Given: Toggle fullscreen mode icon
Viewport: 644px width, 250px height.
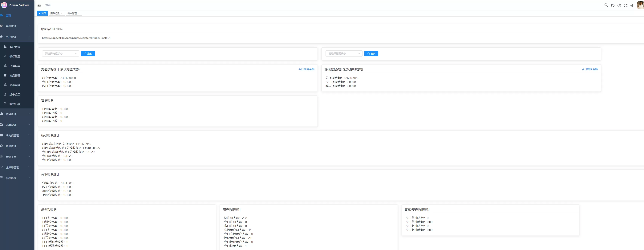Looking at the screenshot, I should pos(626,5).
